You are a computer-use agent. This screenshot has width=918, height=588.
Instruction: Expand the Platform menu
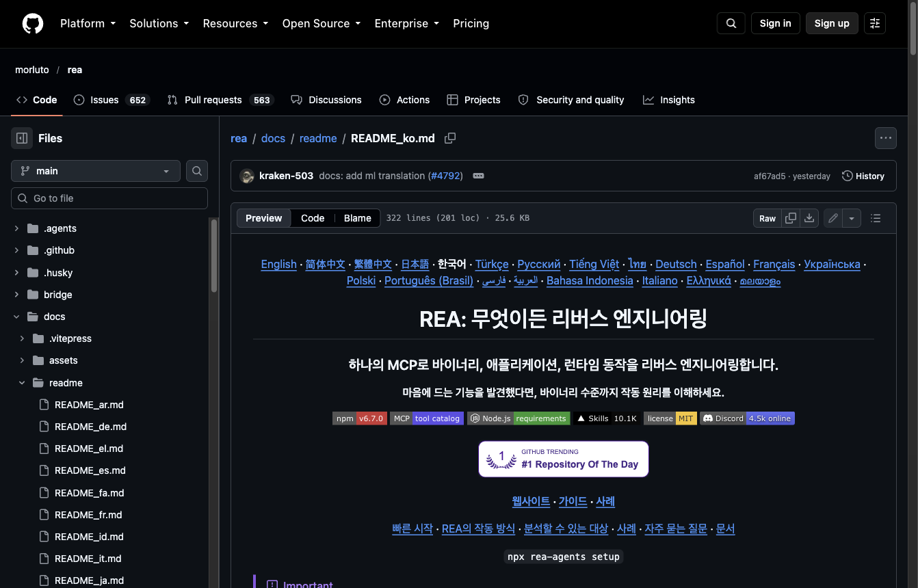click(88, 23)
